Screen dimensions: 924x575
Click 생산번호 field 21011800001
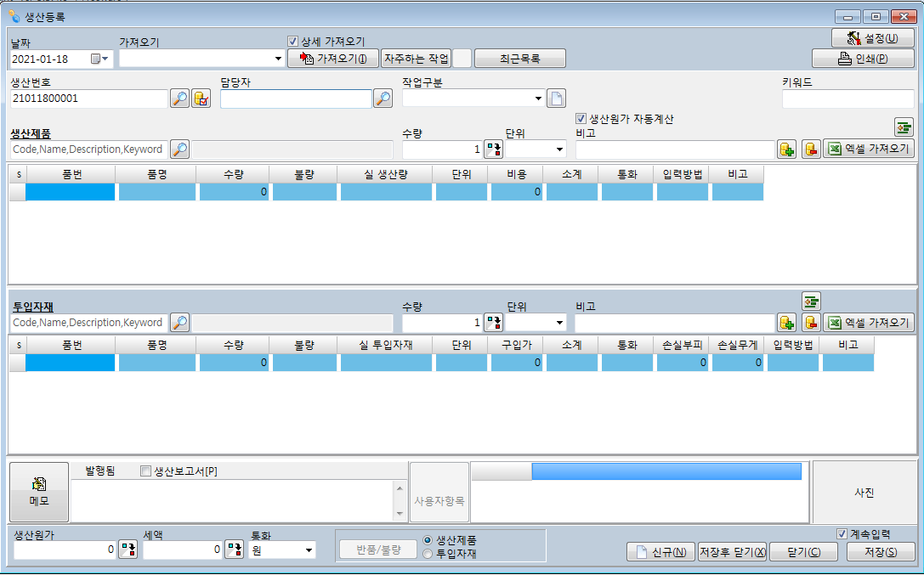pyautogui.click(x=89, y=99)
